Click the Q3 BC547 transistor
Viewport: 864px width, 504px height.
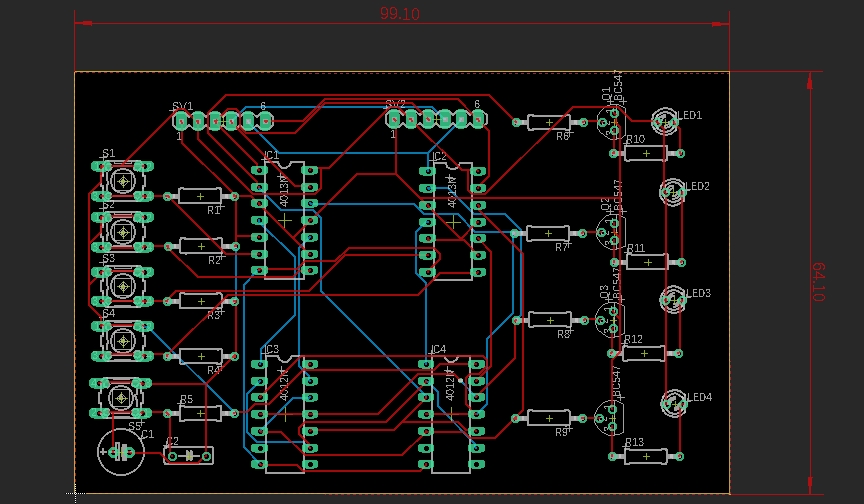[x=610, y=319]
